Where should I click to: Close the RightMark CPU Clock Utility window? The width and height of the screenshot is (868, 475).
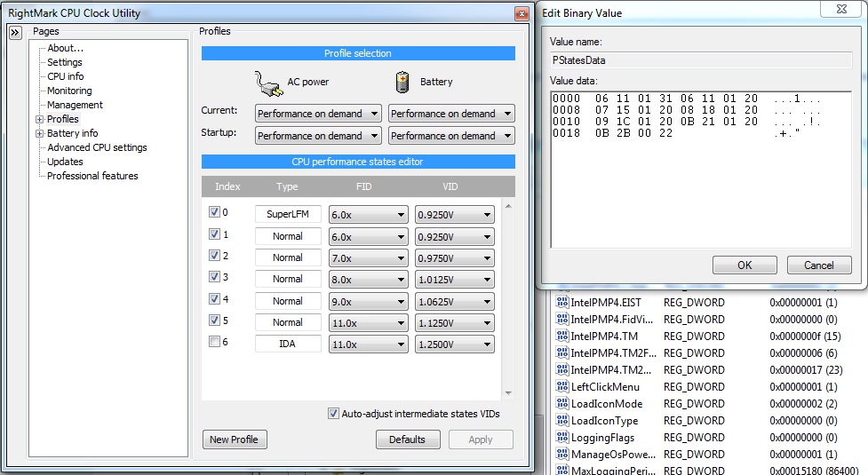pyautogui.click(x=522, y=14)
